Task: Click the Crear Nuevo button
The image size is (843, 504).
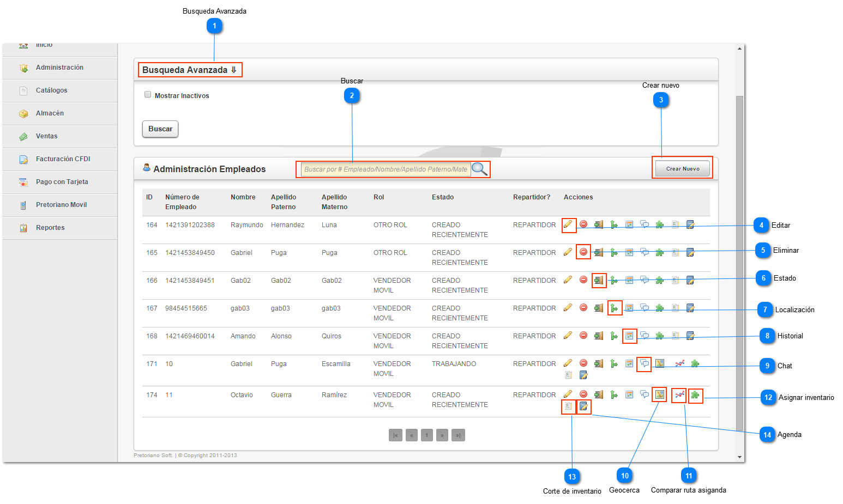Action: point(683,168)
